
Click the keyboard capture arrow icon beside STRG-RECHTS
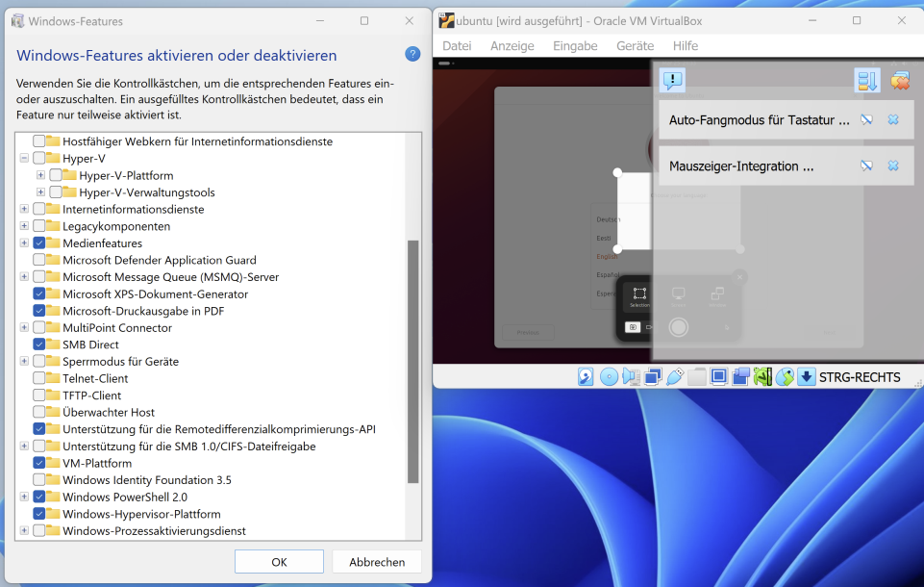(806, 377)
